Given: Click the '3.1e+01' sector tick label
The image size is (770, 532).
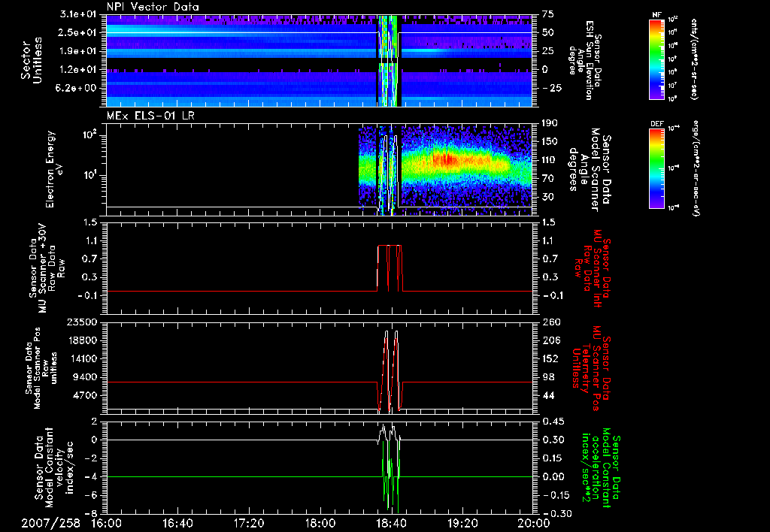Looking at the screenshot, I should point(78,14).
